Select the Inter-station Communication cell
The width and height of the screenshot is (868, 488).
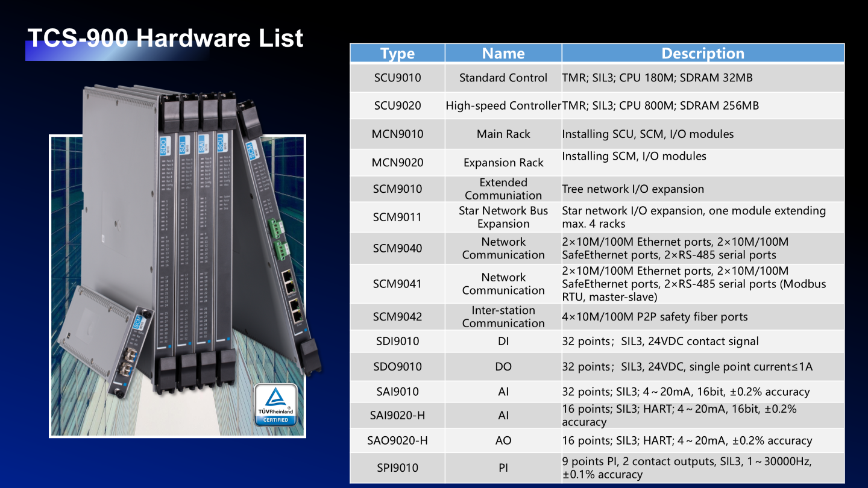[503, 317]
